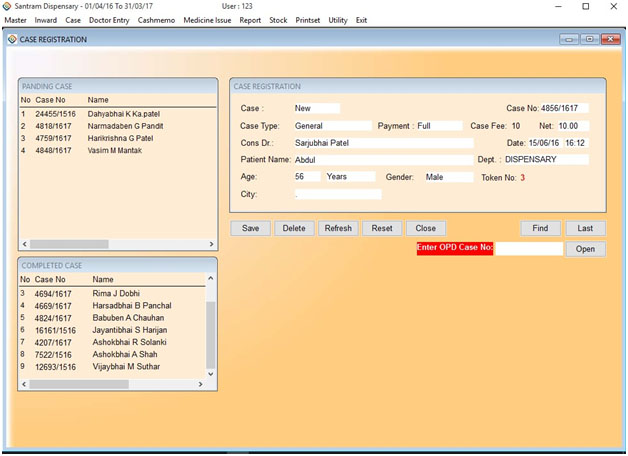Click the Save button
The height and width of the screenshot is (456, 628).
tap(250, 228)
